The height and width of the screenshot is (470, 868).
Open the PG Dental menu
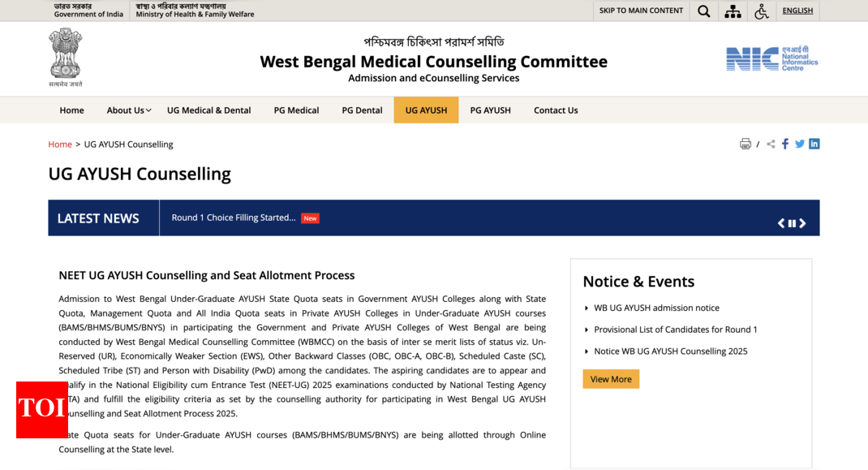(362, 110)
